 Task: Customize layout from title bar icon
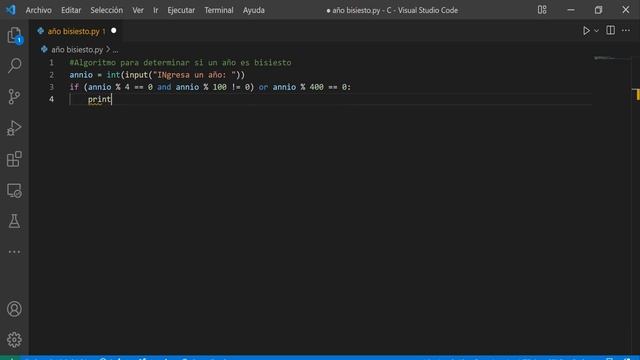click(542, 10)
